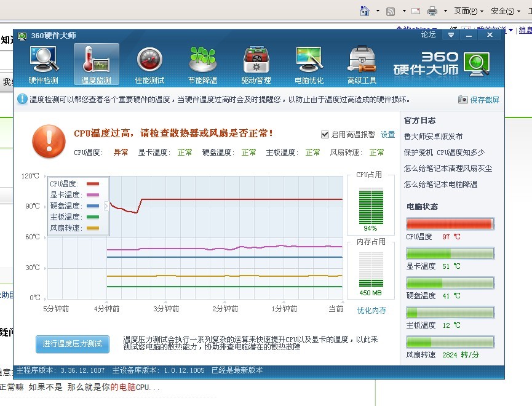This screenshot has height=406, width=532.
Task: Minimize the 360硬件大师 window
Action: [469, 34]
